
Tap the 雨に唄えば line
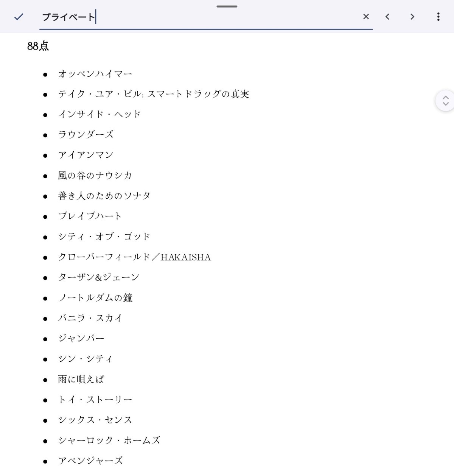click(81, 379)
